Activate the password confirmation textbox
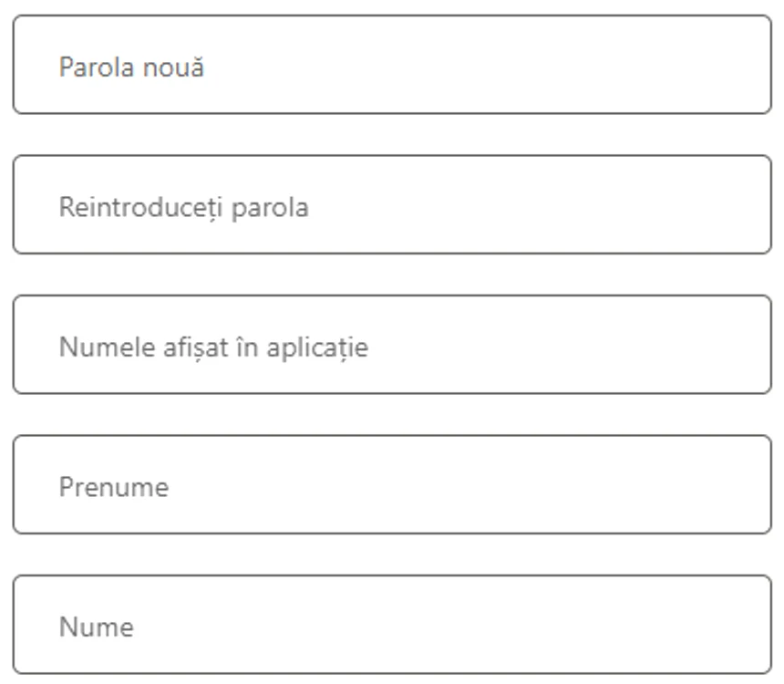 (392, 204)
